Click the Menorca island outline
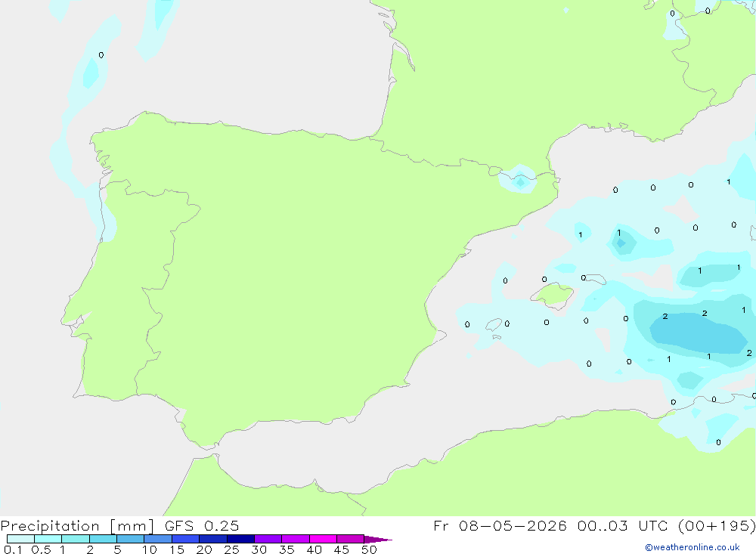This screenshot has height=554, width=756. pyautogui.click(x=596, y=279)
